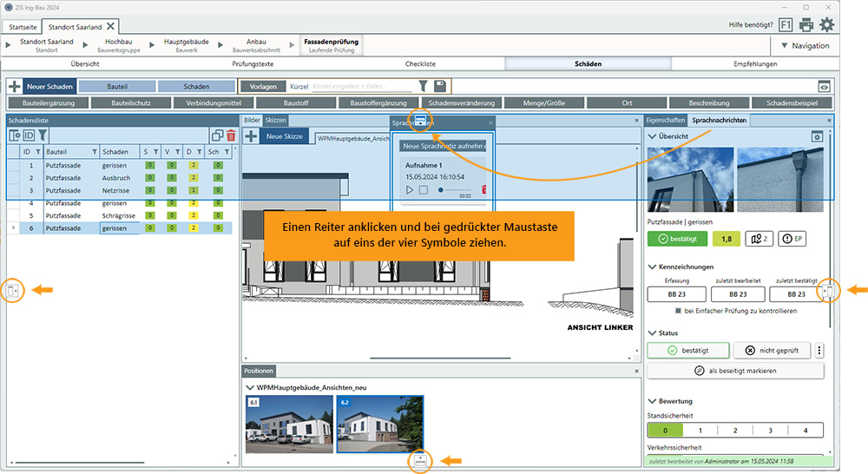The height and width of the screenshot is (474, 868).
Task: Click the copy icon in Schadensliste toolbar
Action: pyautogui.click(x=217, y=135)
